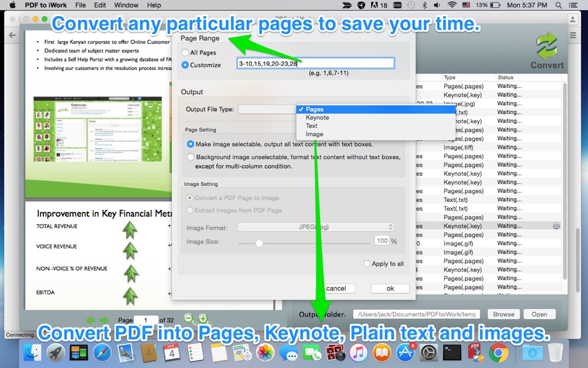
Task: Launch iTunes from the dock
Action: coord(358,353)
